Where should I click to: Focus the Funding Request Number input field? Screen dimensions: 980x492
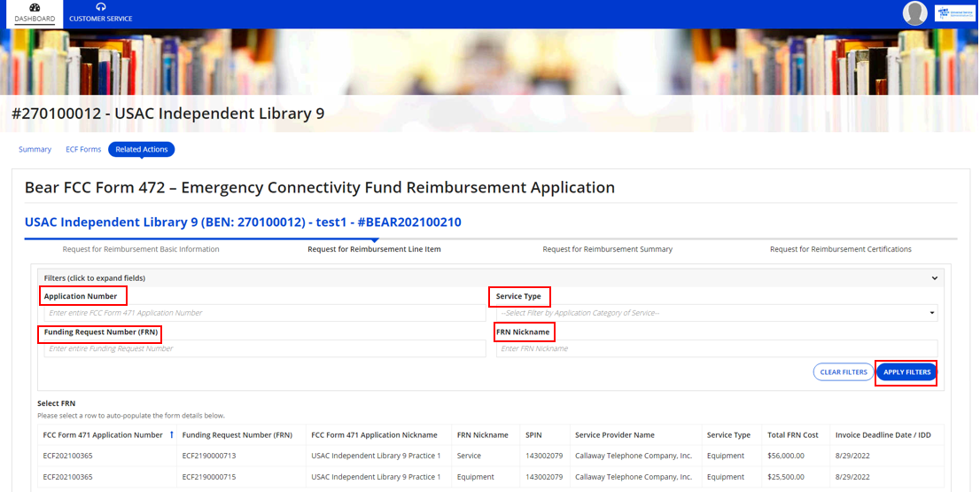[265, 348]
